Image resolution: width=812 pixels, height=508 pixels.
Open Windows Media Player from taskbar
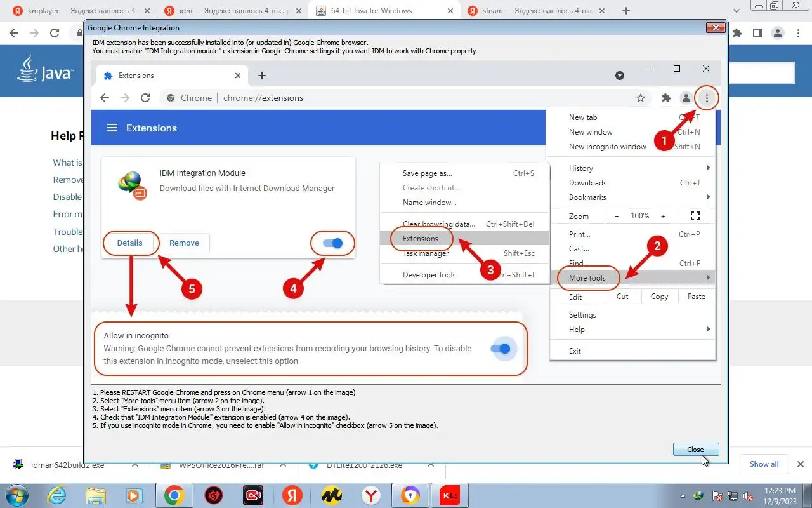point(134,495)
